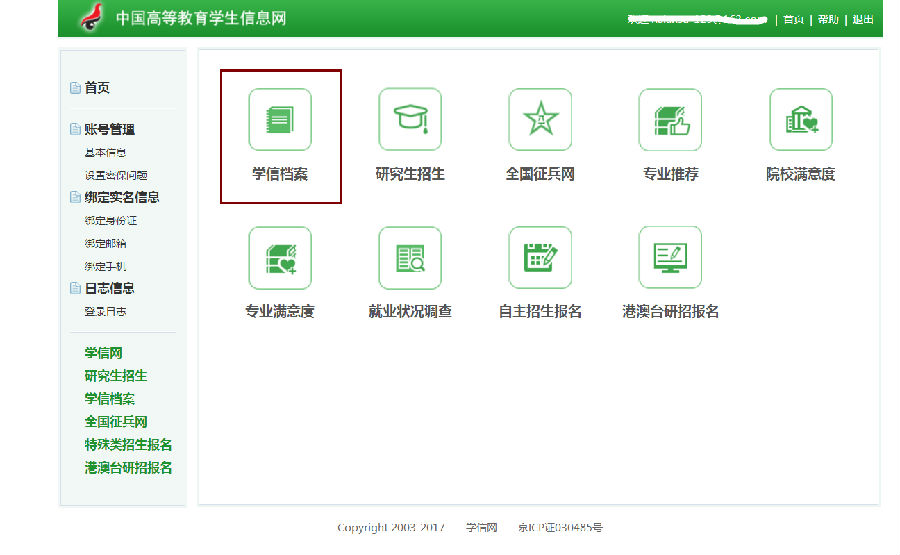Expand the 日志信息 sidebar section
The image size is (900, 555).
tap(109, 288)
